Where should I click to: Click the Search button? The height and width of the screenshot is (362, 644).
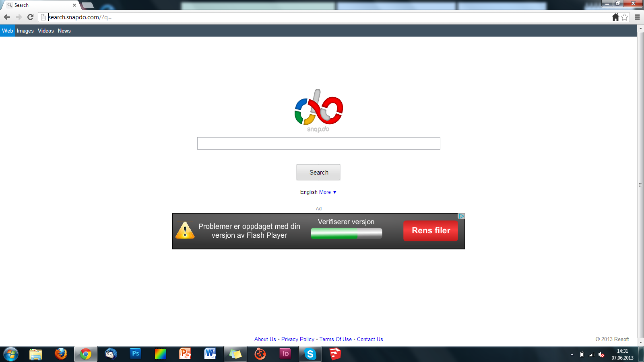318,172
